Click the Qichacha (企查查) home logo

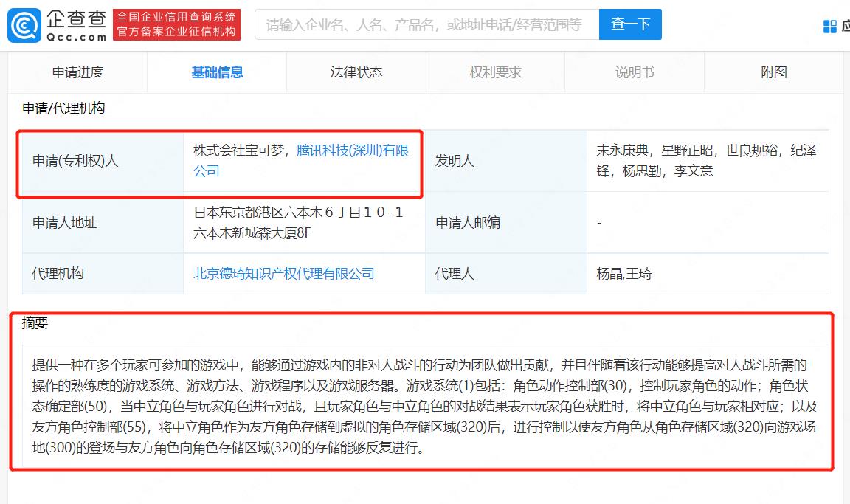[x=55, y=24]
